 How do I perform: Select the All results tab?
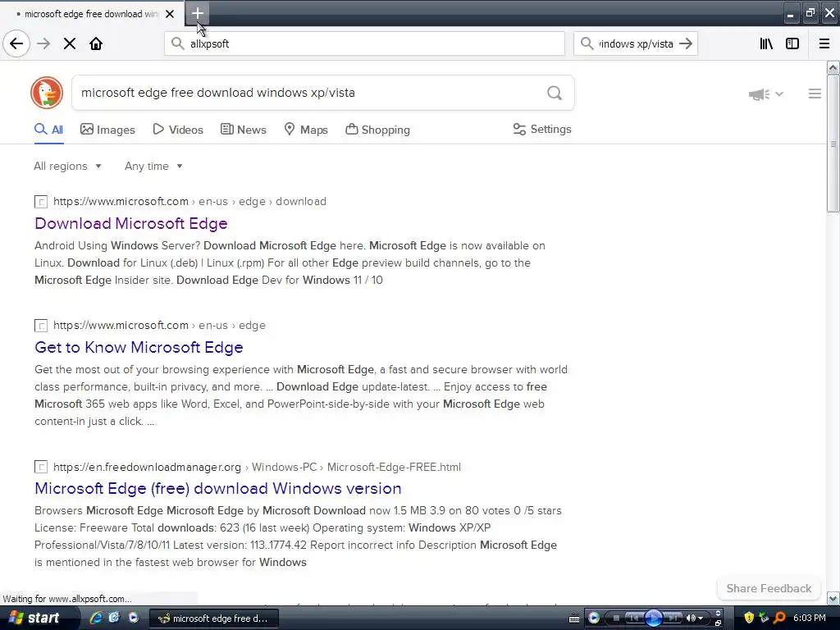pyautogui.click(x=48, y=130)
